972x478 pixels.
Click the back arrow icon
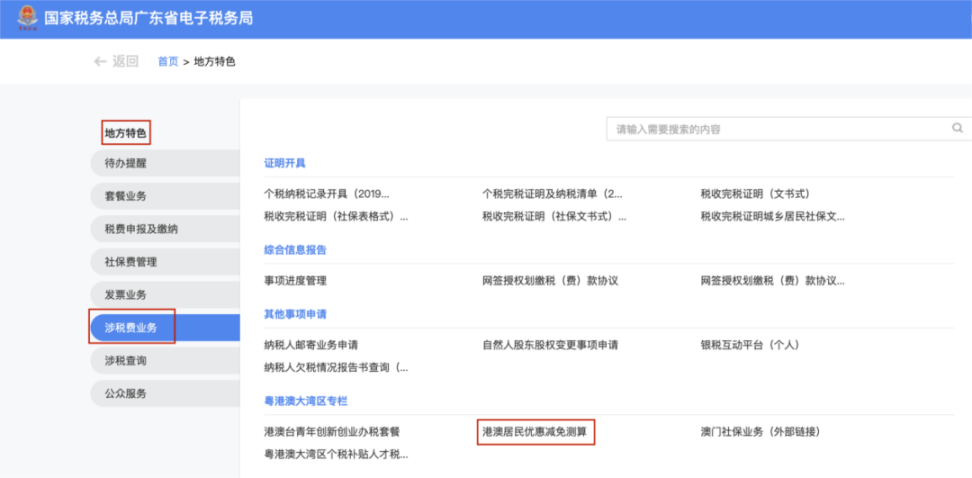(100, 61)
